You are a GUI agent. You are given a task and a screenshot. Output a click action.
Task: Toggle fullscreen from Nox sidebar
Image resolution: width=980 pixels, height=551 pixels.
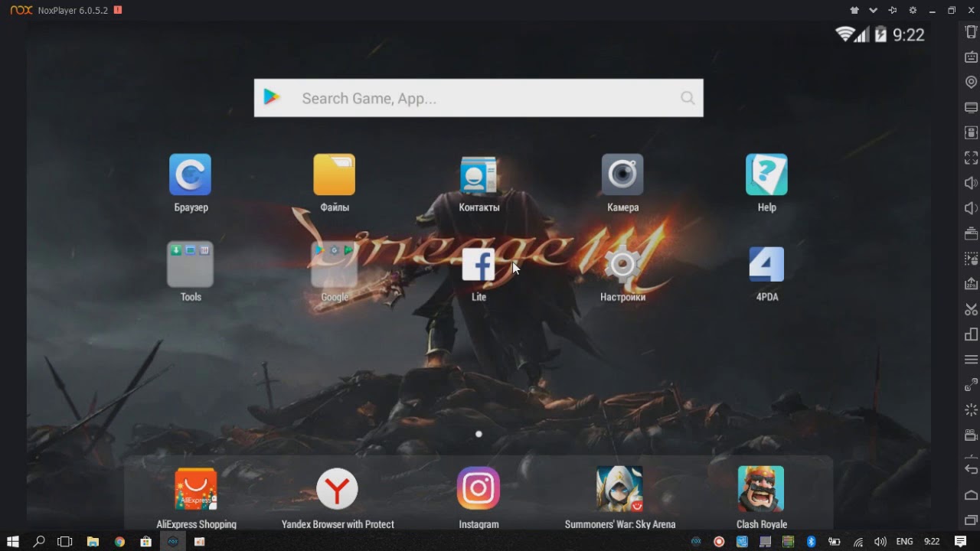tap(971, 158)
